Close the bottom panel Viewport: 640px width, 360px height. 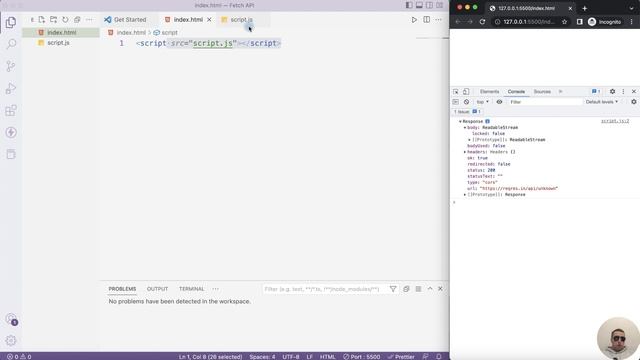440,289
